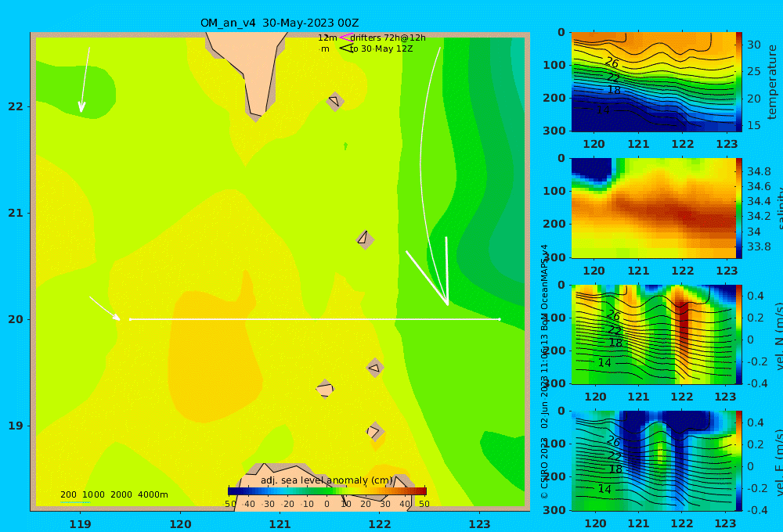Viewport: 783px width, 532px height.
Task: Click the salinity color scale bar
Action: click(738, 208)
